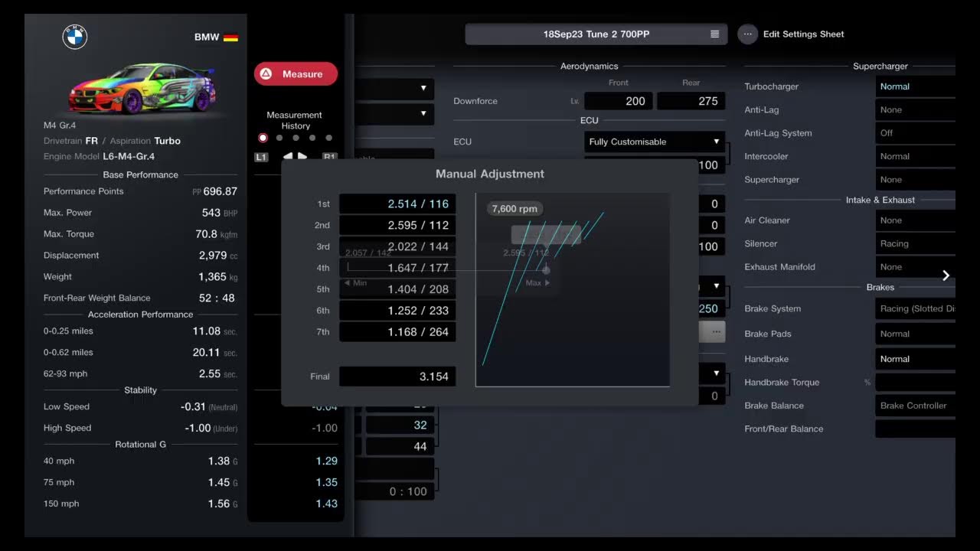
Task: Click the measured 150 mph value 1.43
Action: [x=326, y=504]
